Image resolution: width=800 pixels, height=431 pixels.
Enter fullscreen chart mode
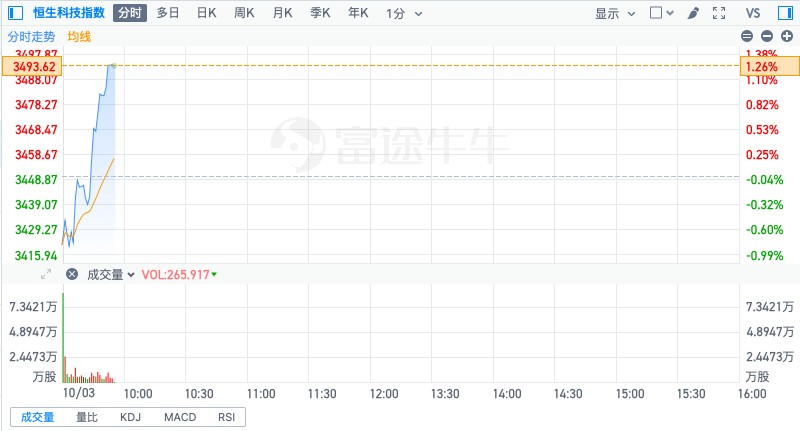718,13
